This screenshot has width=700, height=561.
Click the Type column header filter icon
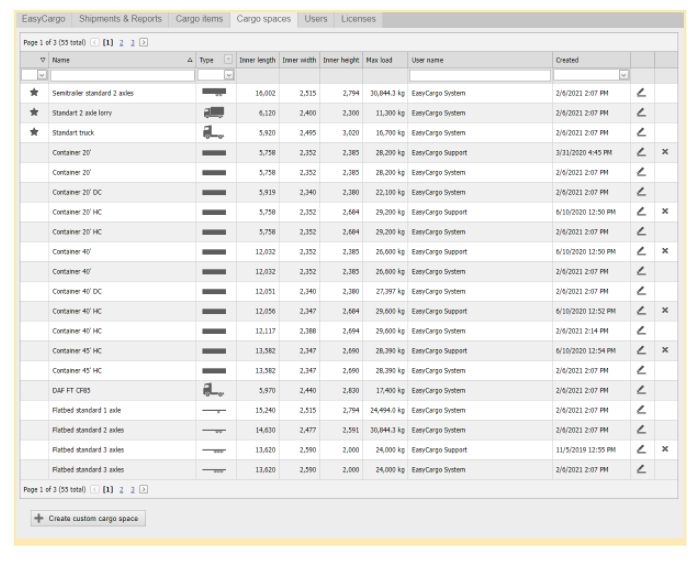coord(228,60)
